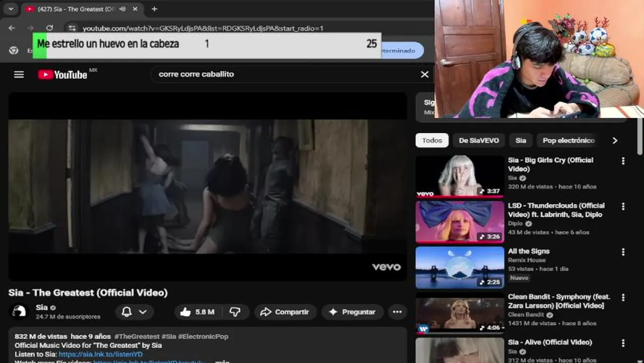Viewport: 644px width, 363px height.
Task: Click the Compartir share button
Action: coord(285,312)
